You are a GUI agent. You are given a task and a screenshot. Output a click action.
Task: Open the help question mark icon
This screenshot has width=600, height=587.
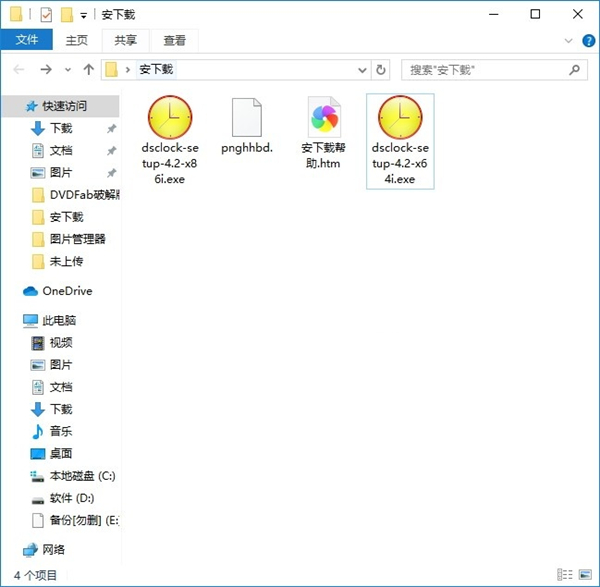(587, 40)
